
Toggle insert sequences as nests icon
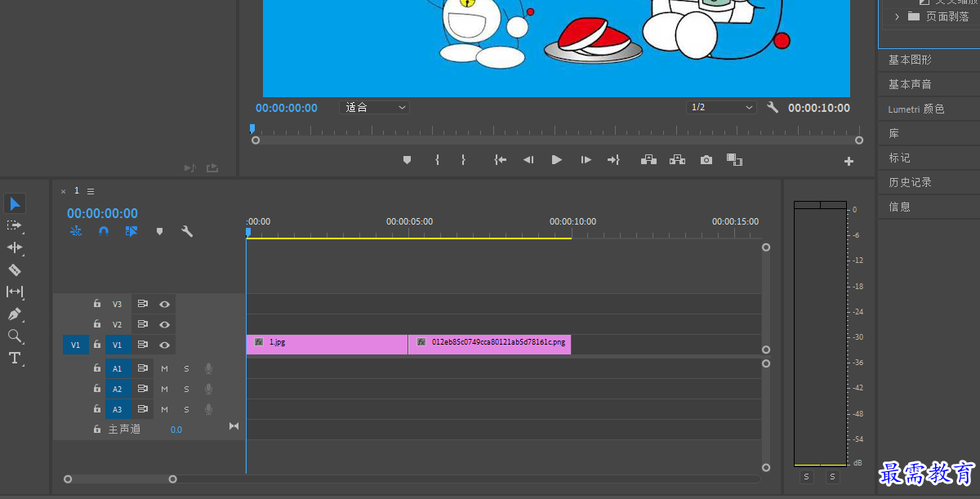(x=76, y=231)
